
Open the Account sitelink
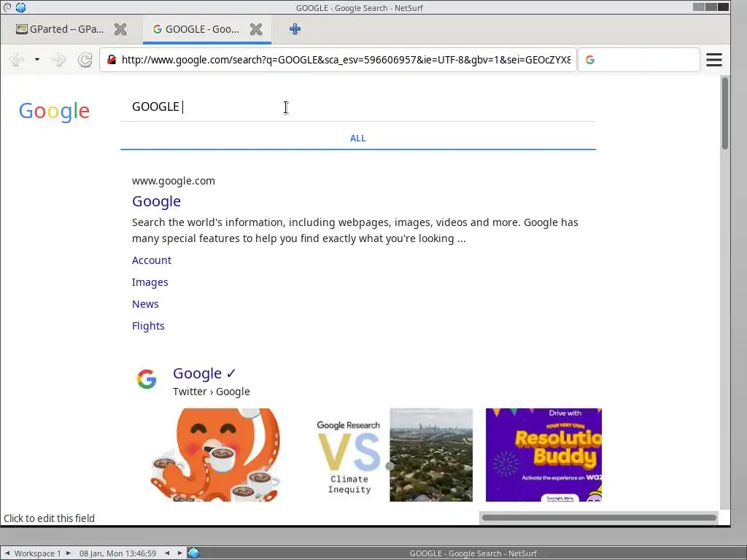tap(152, 260)
